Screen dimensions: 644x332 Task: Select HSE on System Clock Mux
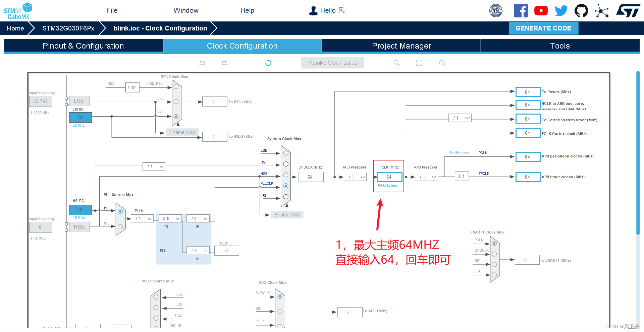[286, 175]
